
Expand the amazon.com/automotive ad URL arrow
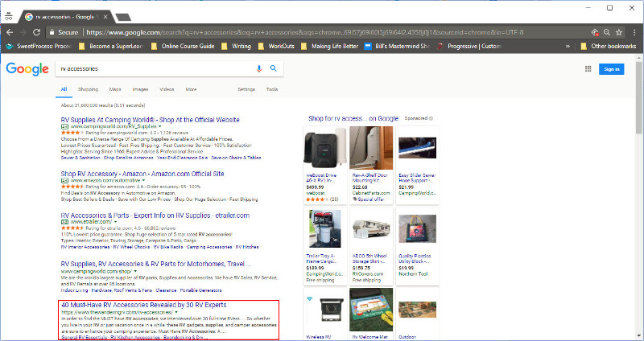click(x=144, y=181)
